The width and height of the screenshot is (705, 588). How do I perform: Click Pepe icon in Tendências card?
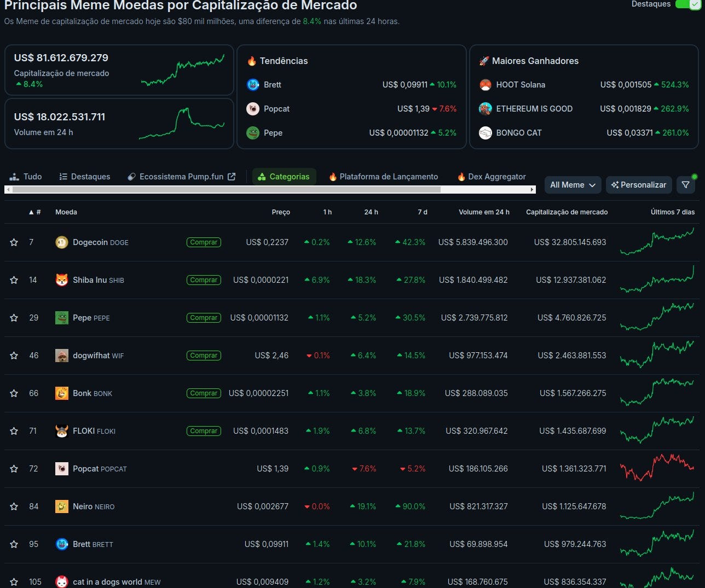pos(253,133)
